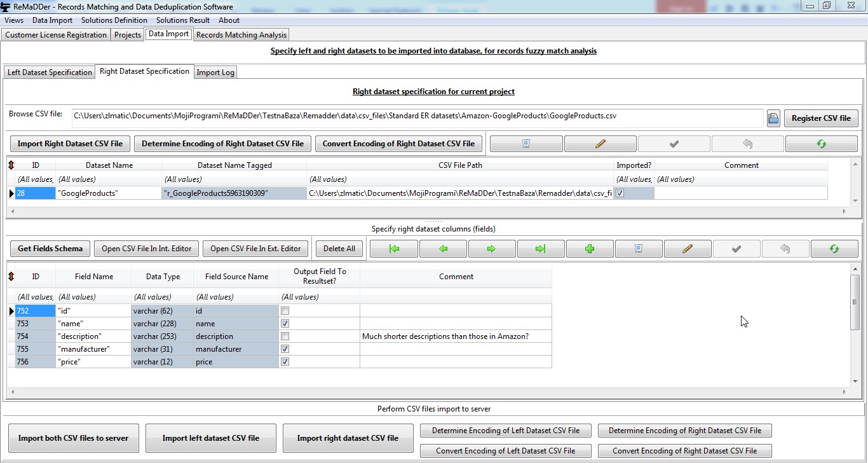Switch to Left Dataset Specification tab
868x463 pixels.
50,73
